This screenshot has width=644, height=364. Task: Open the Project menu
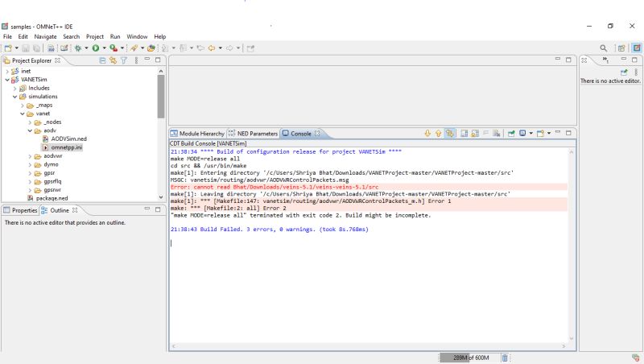pos(94,36)
